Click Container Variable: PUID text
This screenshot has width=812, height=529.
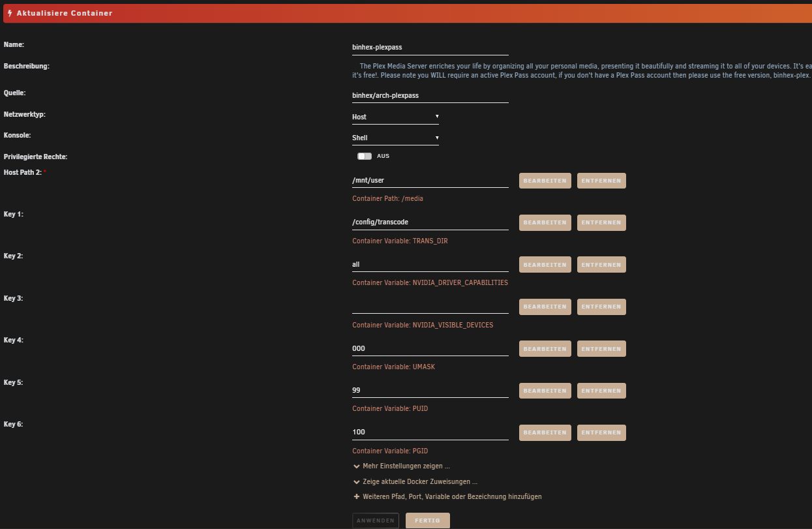point(390,408)
